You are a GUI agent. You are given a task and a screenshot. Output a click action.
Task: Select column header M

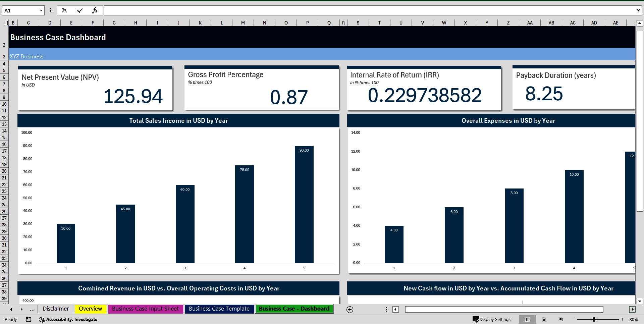pyautogui.click(x=243, y=22)
